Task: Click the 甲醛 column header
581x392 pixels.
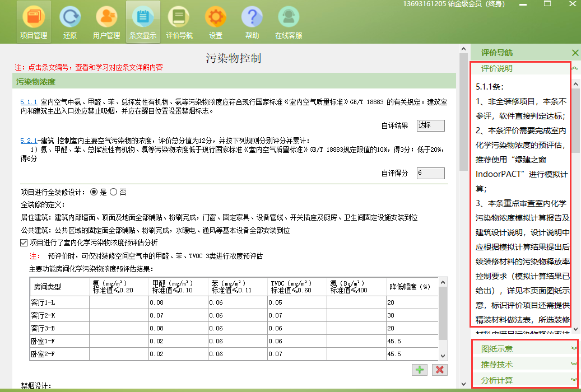Action: pos(178,287)
